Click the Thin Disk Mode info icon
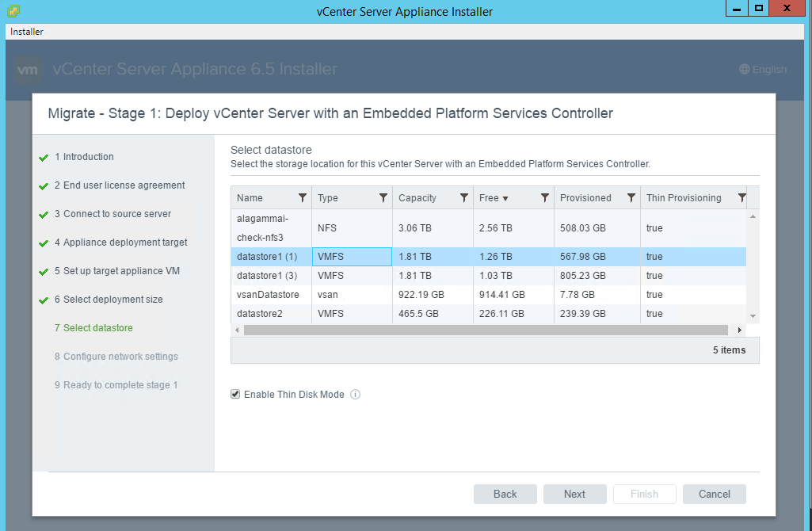The height and width of the screenshot is (531, 812). [x=355, y=394]
